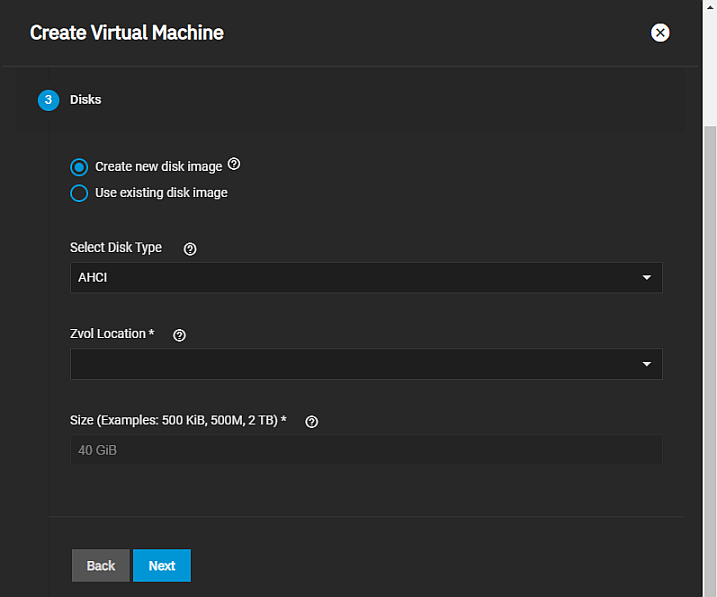
Task: Click the Zvol Location dropdown arrow
Action: coord(646,364)
